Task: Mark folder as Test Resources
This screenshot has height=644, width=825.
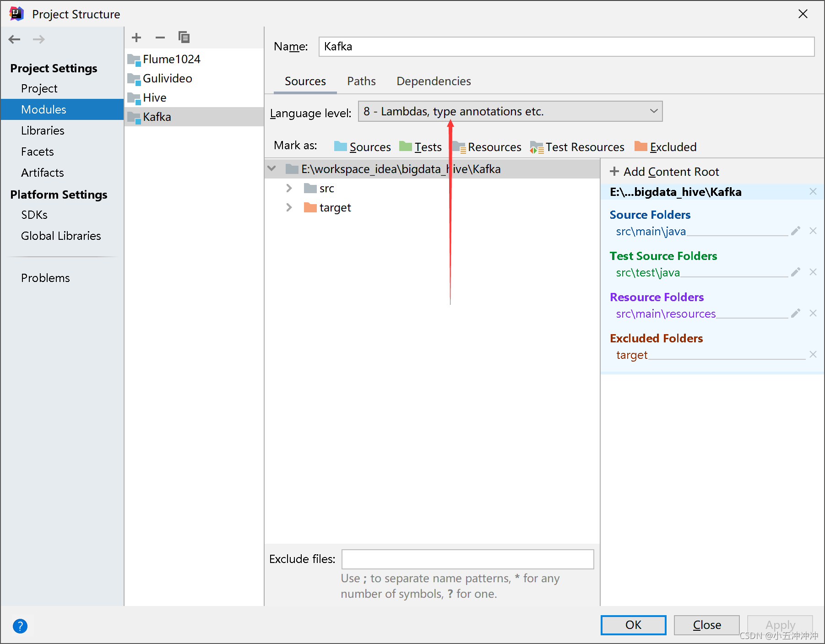Action: click(x=577, y=147)
